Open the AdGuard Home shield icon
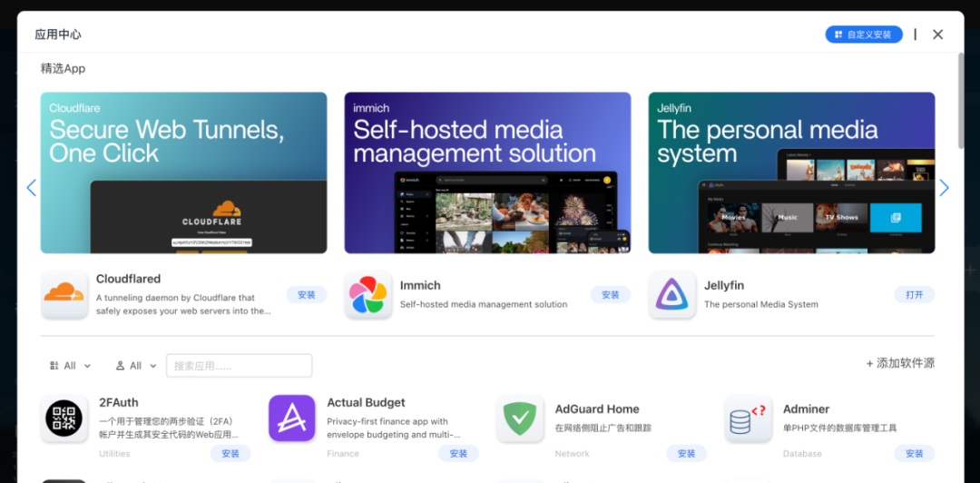This screenshot has height=483, width=980. tap(520, 418)
